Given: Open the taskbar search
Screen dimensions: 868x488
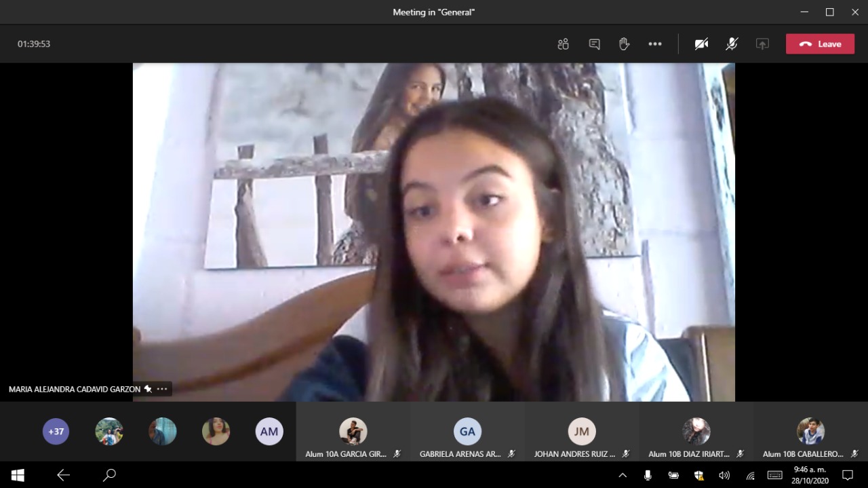Looking at the screenshot, I should pos(109,475).
